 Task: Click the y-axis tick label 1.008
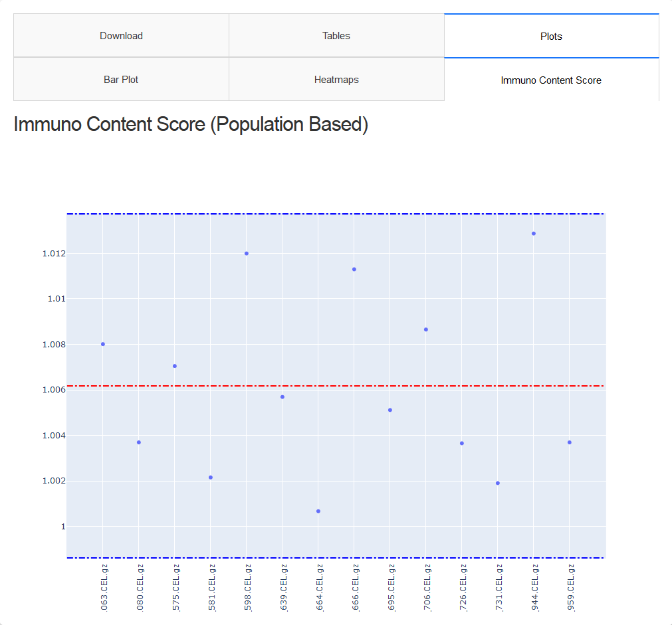coord(54,345)
